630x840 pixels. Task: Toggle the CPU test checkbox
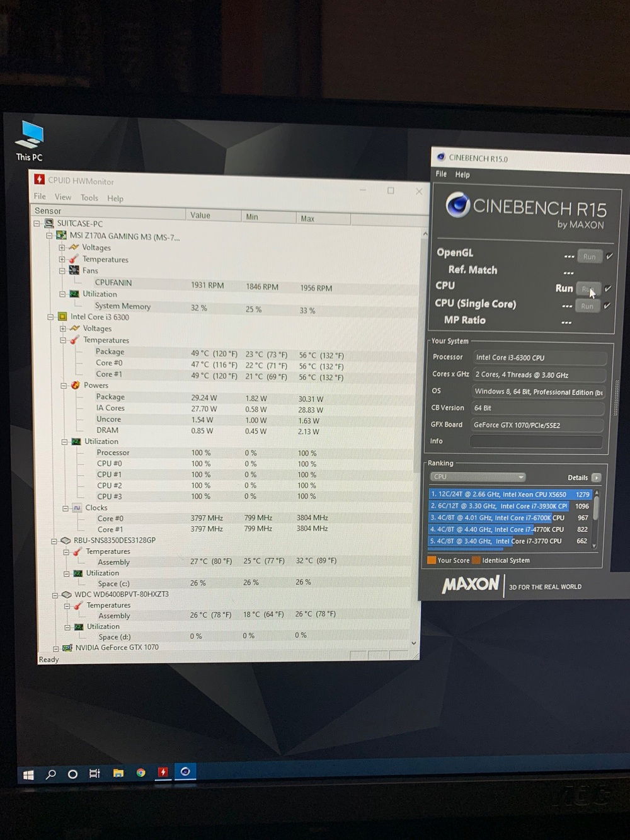[x=607, y=288]
